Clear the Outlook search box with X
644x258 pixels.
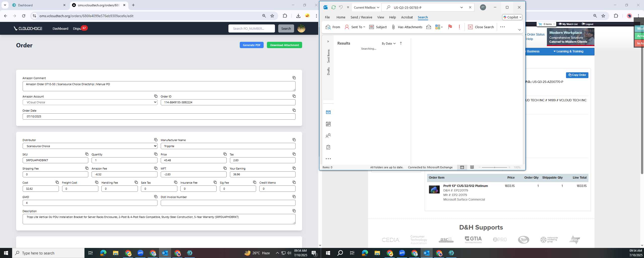click(470, 7)
